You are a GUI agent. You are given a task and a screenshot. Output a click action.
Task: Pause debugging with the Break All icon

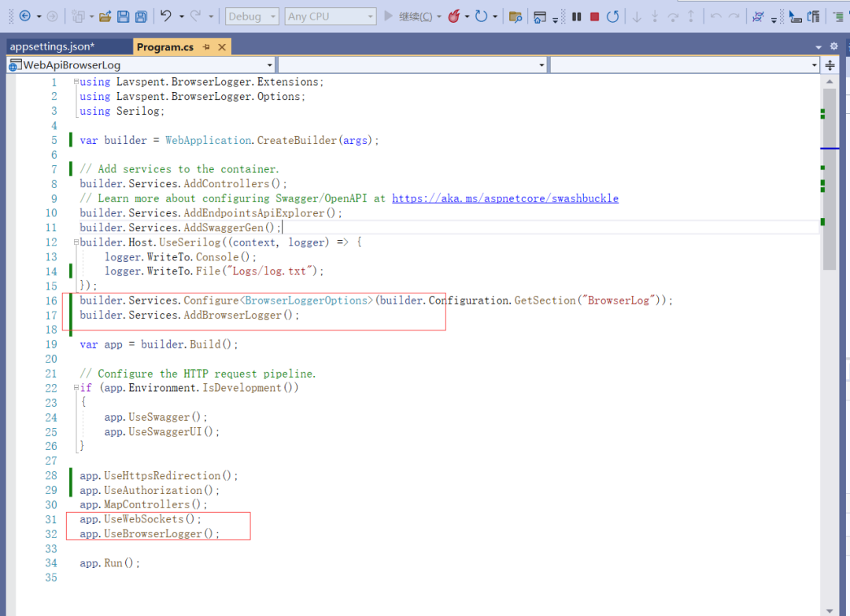(x=577, y=17)
